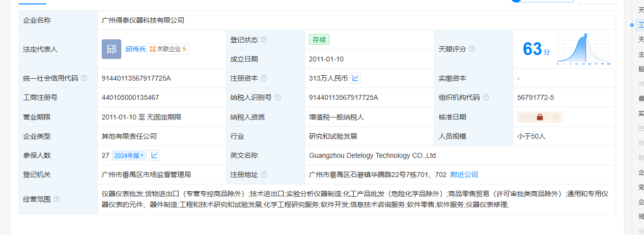644x235 pixels.
Task: Expand the 2024年报 year selector
Action: click(x=129, y=155)
